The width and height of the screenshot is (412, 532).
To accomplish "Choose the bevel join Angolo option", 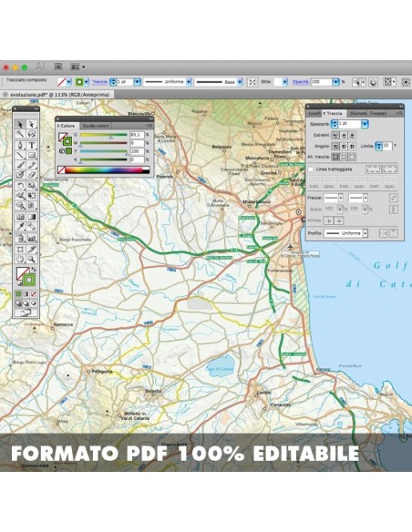I will pyautogui.click(x=352, y=147).
